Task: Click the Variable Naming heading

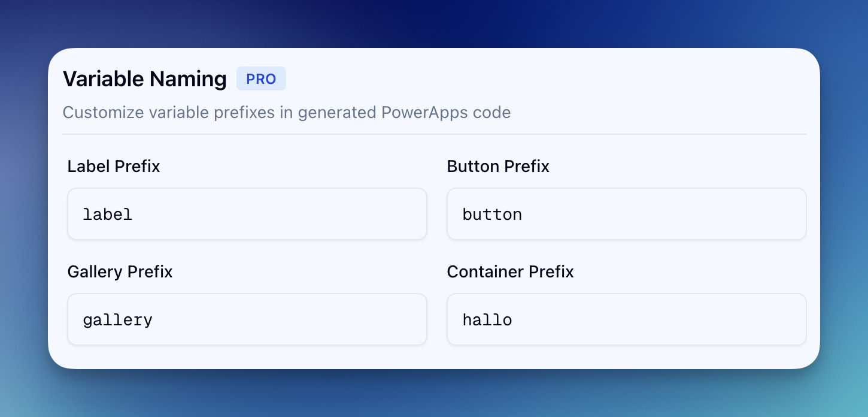Action: coord(145,78)
